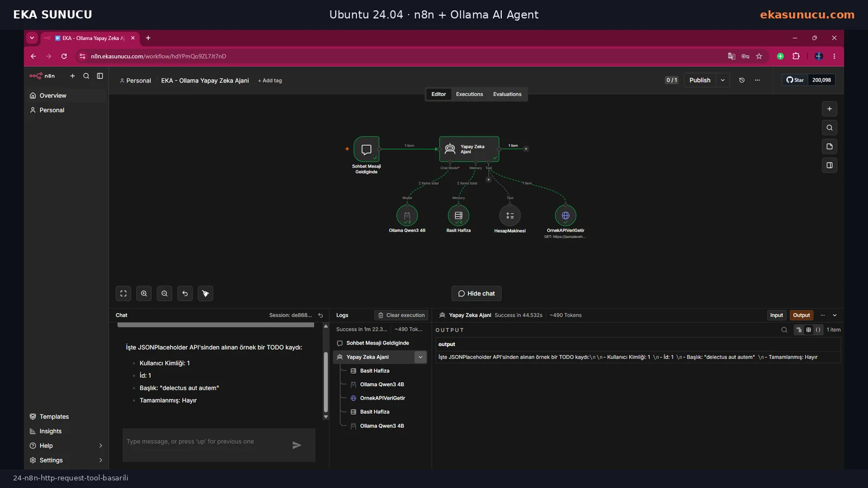Fit workflow to view icon
Screen dimensions: 868x488
tap(124, 293)
